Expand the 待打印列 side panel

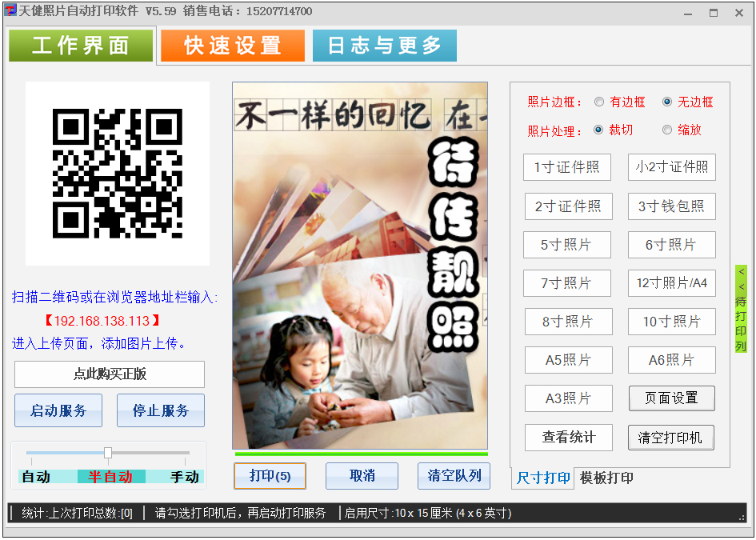coord(741,309)
